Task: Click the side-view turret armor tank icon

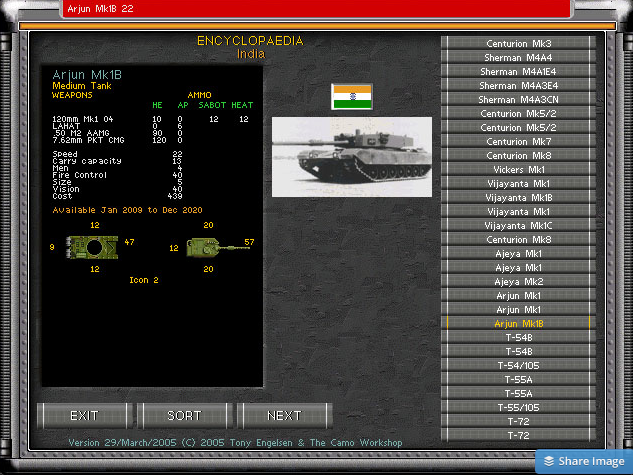Action: pyautogui.click(x=218, y=247)
